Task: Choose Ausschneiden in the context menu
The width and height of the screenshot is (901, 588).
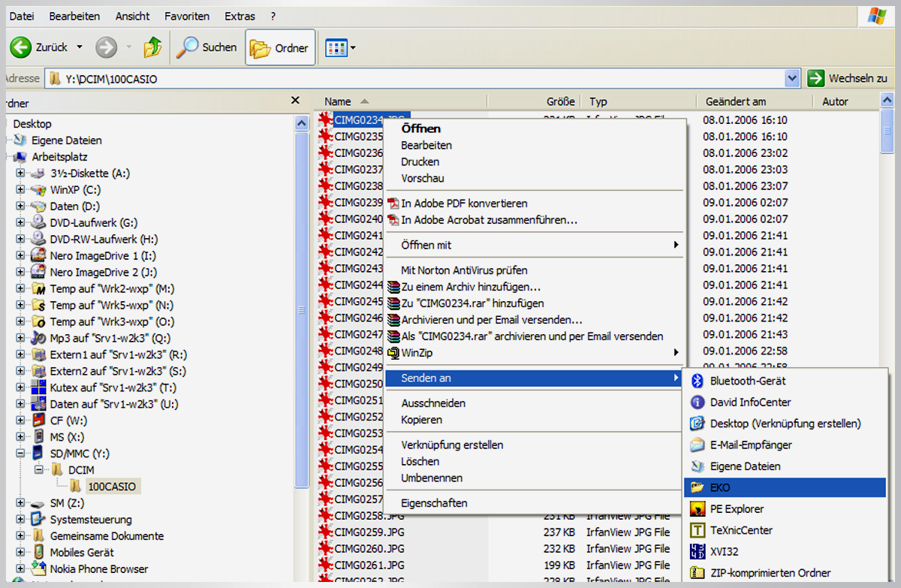Action: pos(535,403)
